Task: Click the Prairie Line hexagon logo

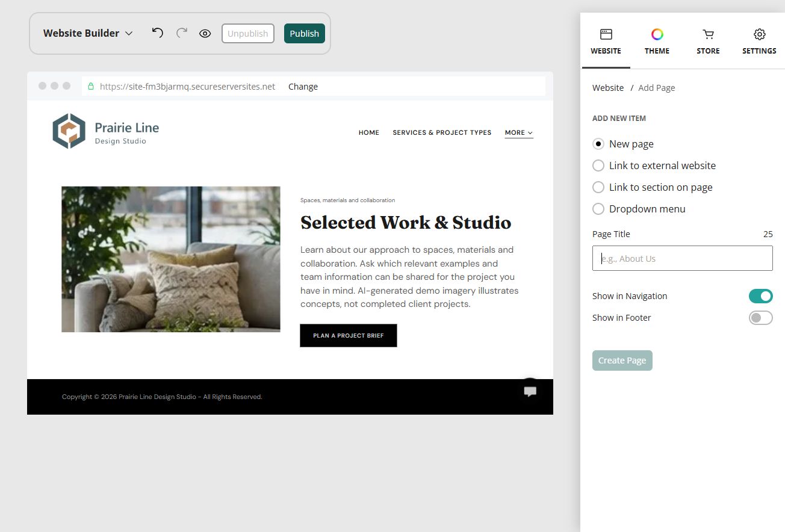Action: (69, 131)
